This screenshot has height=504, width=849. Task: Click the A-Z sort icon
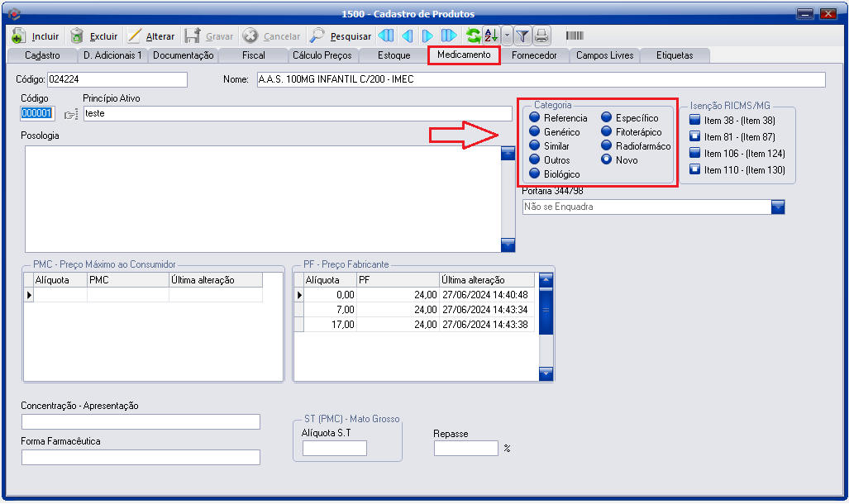[x=491, y=36]
